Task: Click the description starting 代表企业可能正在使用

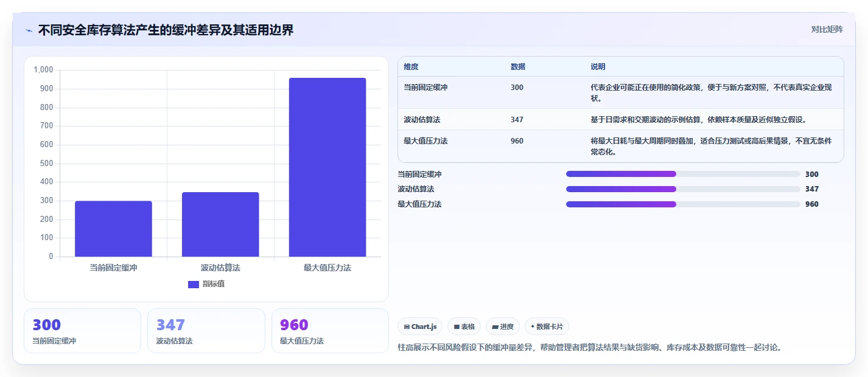Action: point(711,93)
